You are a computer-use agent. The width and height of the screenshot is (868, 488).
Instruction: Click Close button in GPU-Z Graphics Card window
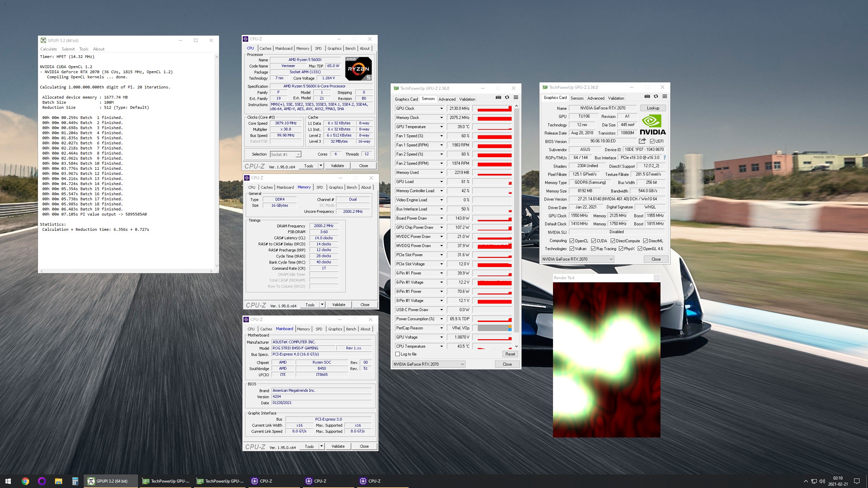pyautogui.click(x=656, y=259)
